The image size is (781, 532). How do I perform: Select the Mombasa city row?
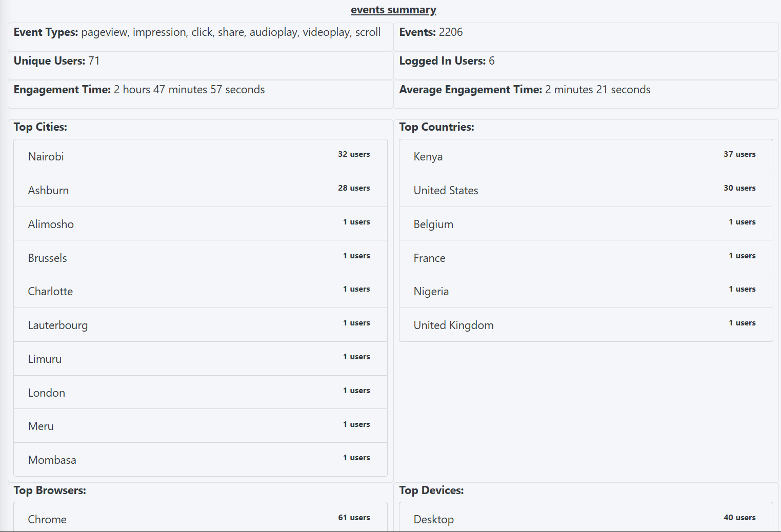click(200, 460)
